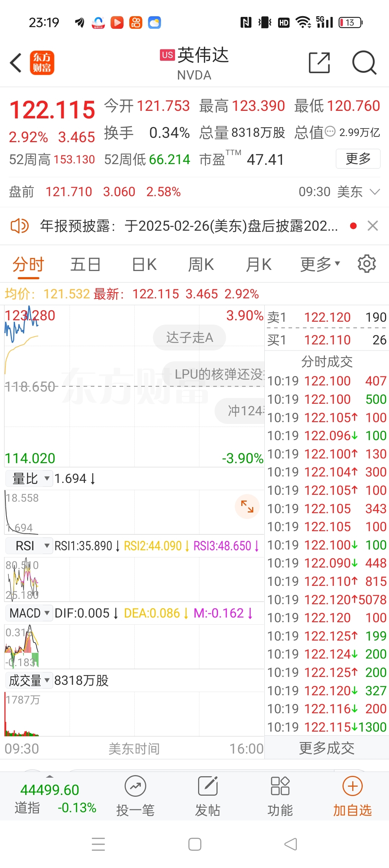Tap the 冲124 comment bubble
Viewport: 389px width, 868px height.
240,411
